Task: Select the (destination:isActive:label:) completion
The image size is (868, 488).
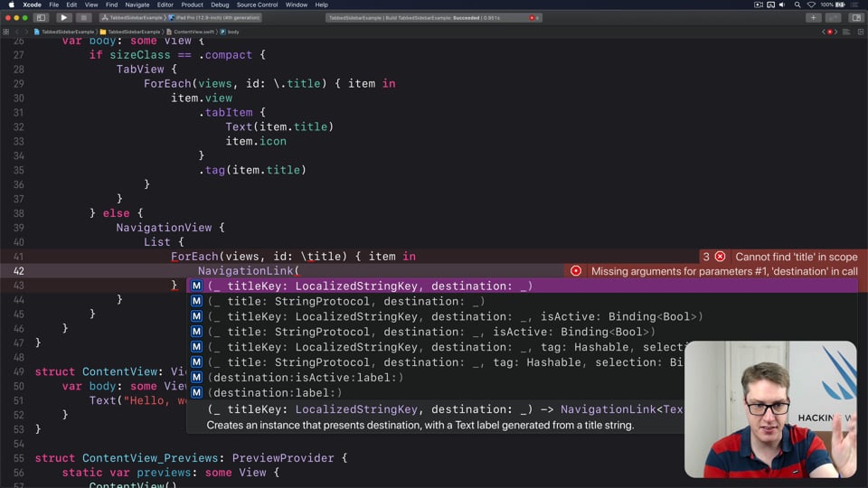Action: (436, 378)
